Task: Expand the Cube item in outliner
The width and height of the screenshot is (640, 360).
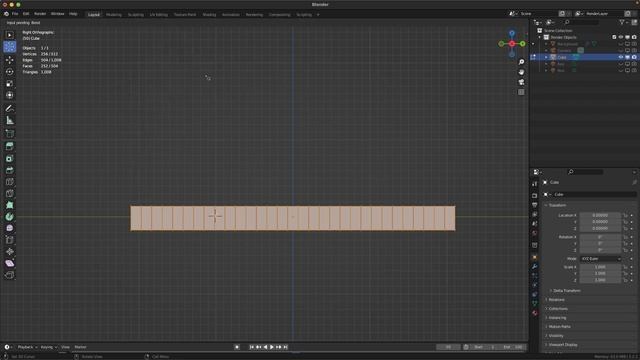Action: pos(546,57)
